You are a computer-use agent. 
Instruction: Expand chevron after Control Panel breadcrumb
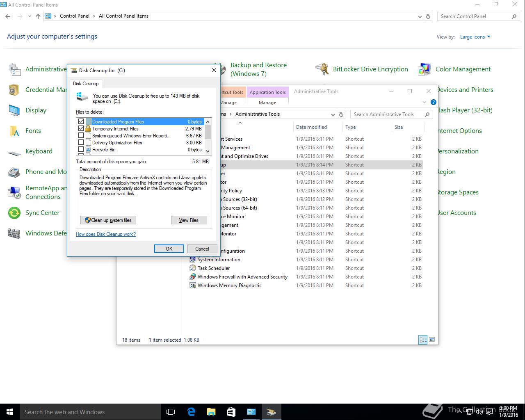coord(94,16)
